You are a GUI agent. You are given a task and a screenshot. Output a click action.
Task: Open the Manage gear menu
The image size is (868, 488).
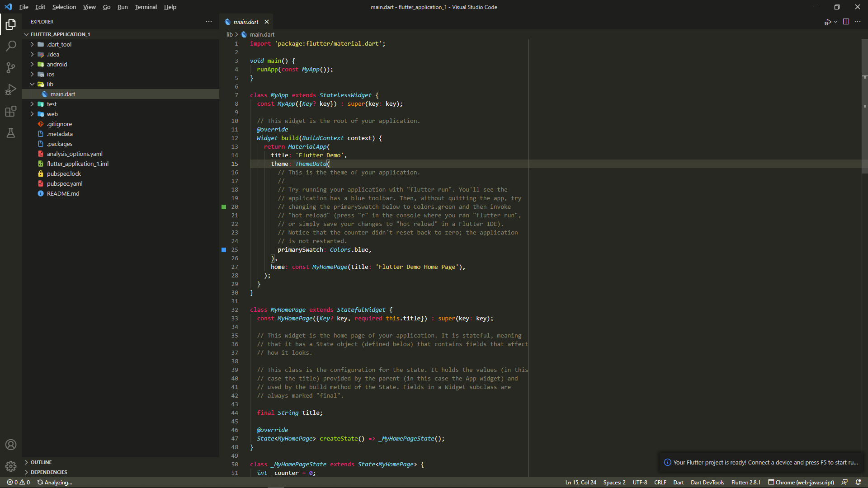tap(11, 466)
